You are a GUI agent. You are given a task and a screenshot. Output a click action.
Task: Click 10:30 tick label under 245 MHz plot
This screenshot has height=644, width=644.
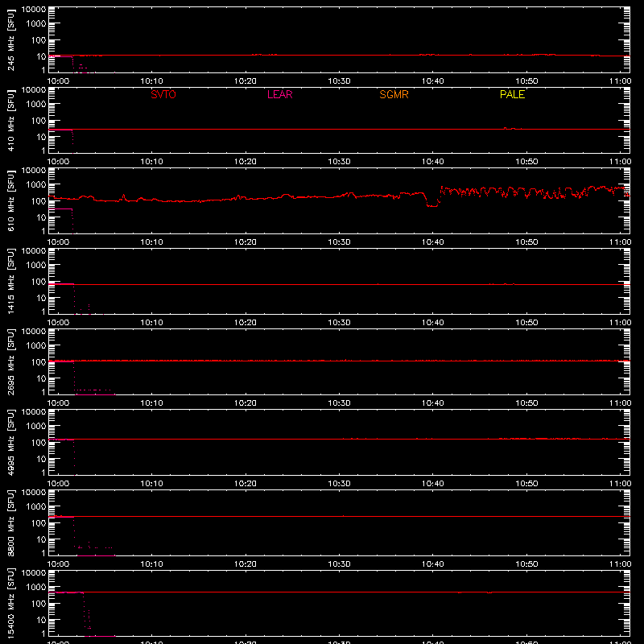339,81
